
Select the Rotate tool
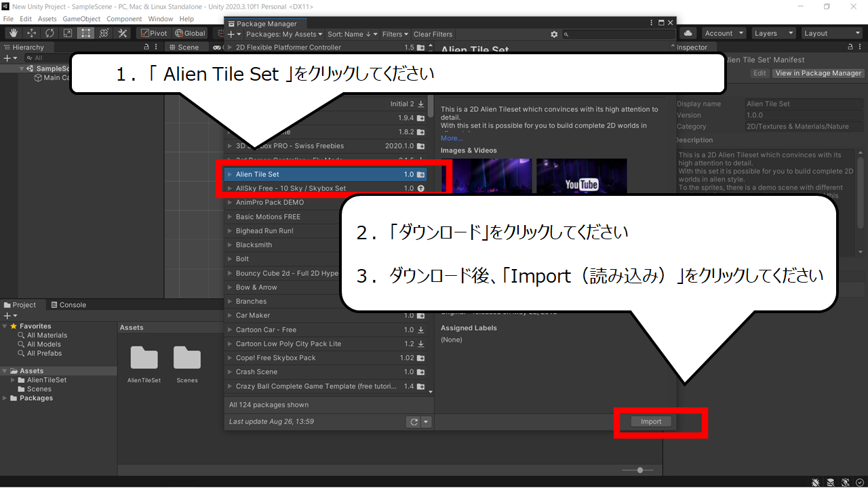[50, 33]
